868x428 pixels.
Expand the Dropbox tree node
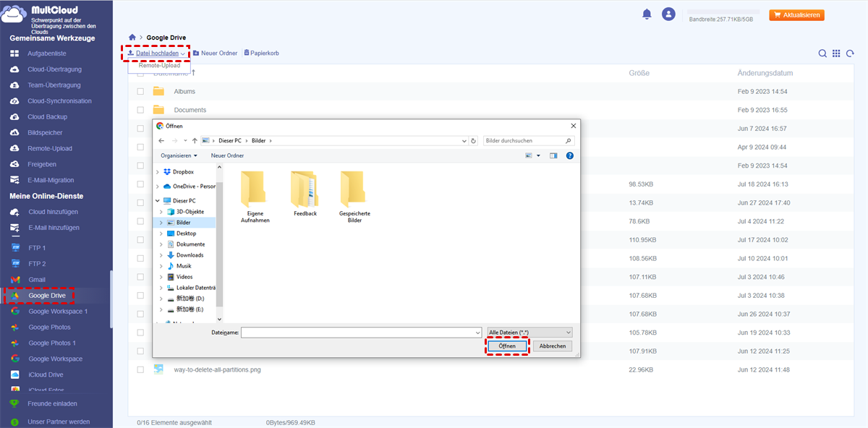tap(158, 171)
